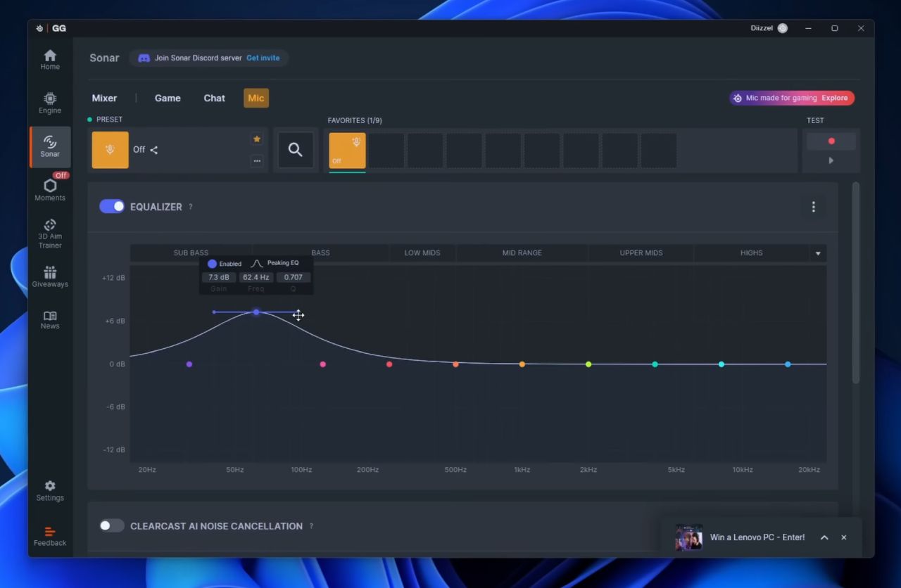The image size is (901, 588).
Task: Share the current preset
Action: pyautogui.click(x=154, y=150)
